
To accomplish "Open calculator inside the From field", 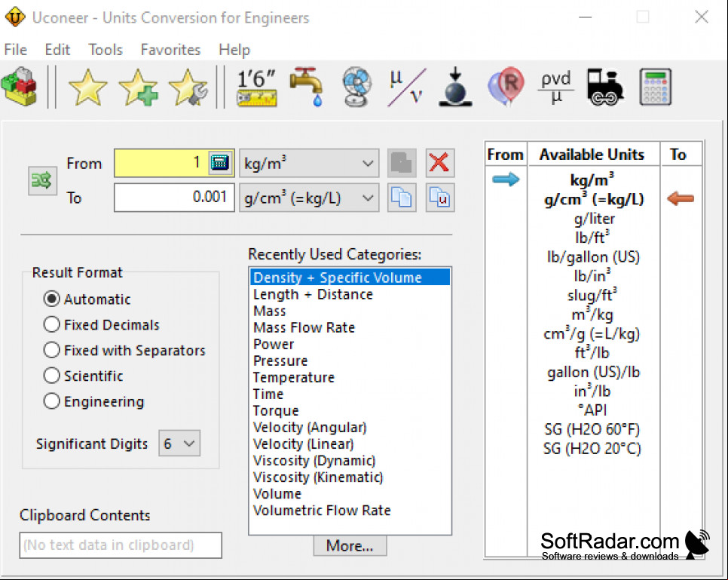I will (219, 163).
